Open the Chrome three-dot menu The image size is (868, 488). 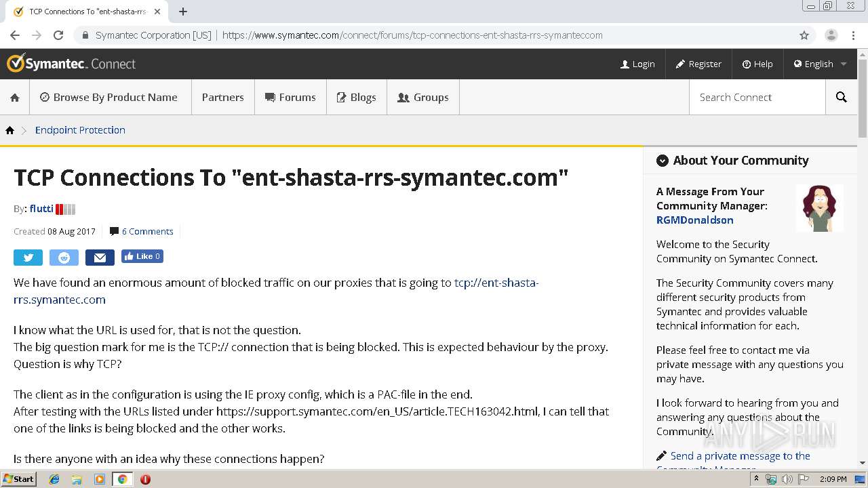click(x=854, y=35)
